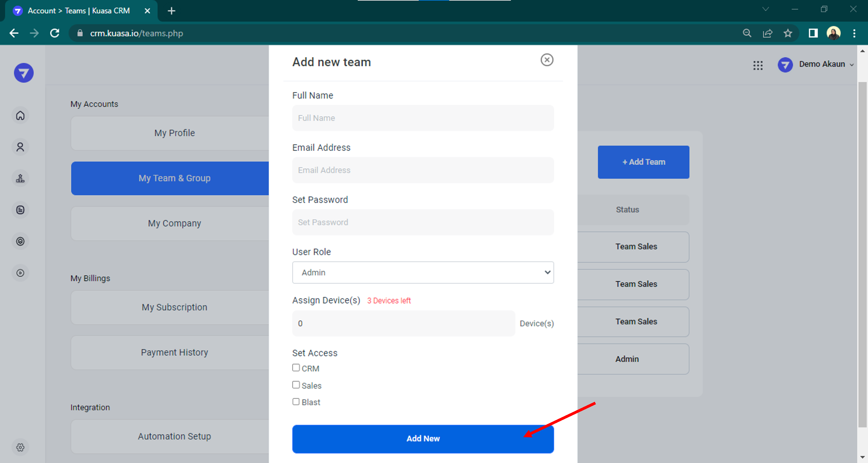Image resolution: width=868 pixels, height=463 pixels.
Task: Open the apps grid icon
Action: (758, 65)
